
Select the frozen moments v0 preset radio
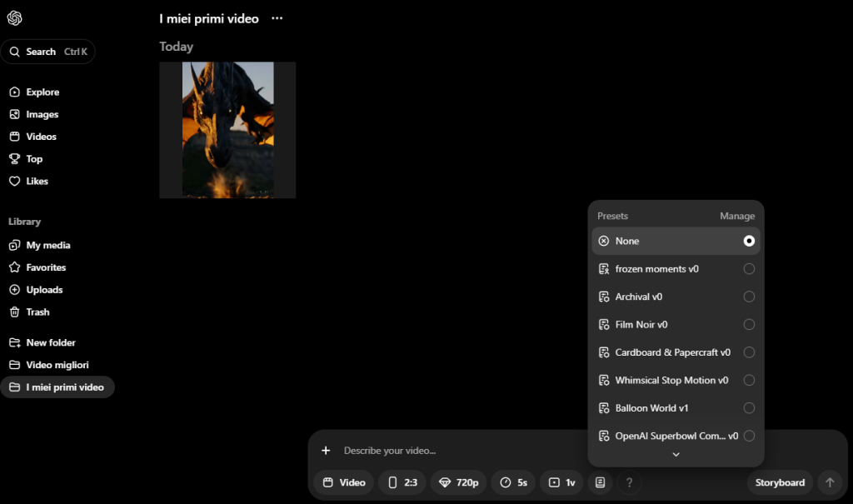(x=749, y=269)
